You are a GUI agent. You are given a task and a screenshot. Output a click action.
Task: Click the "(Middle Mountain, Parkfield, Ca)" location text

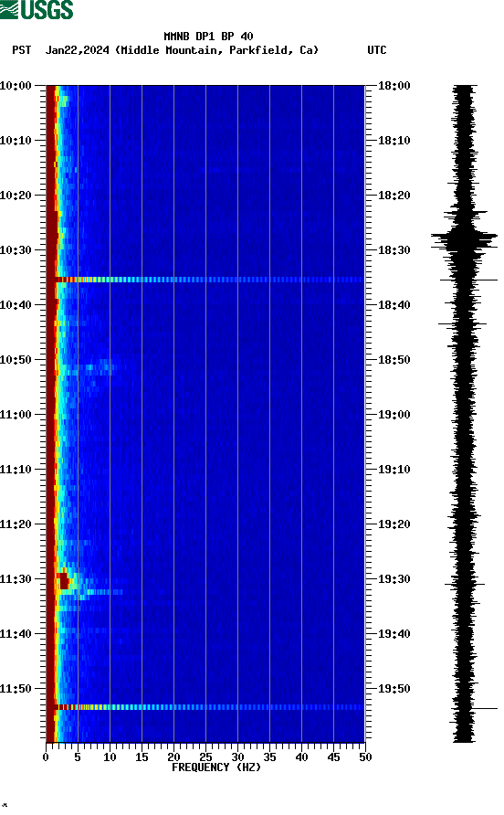pyautogui.click(x=216, y=50)
